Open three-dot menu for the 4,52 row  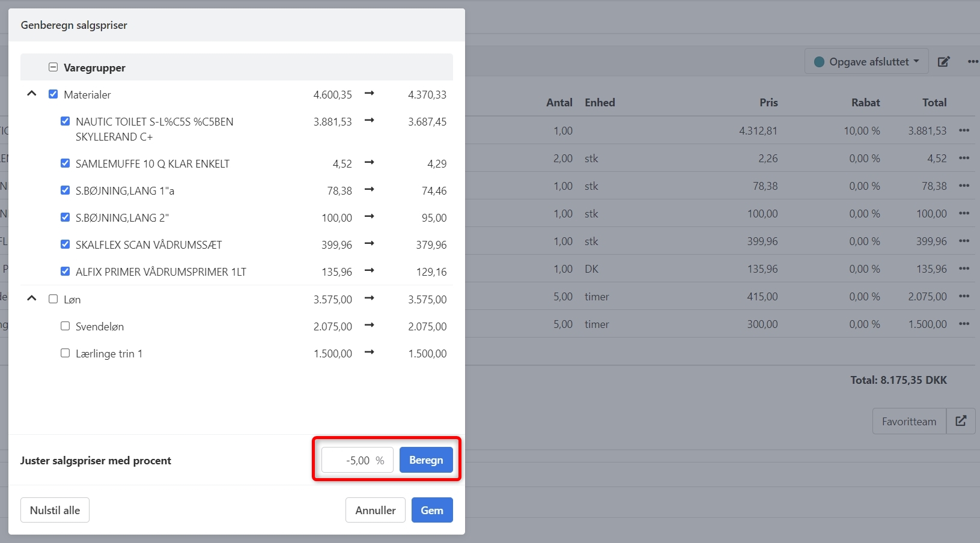(x=964, y=159)
